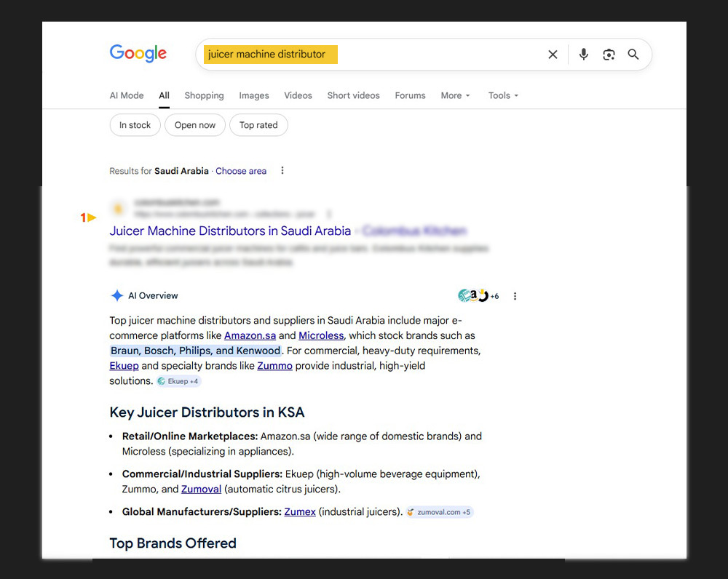Click the Retail/Online Marketplaces bullet label
Viewport: 728px width, 579px height.
[x=190, y=436]
